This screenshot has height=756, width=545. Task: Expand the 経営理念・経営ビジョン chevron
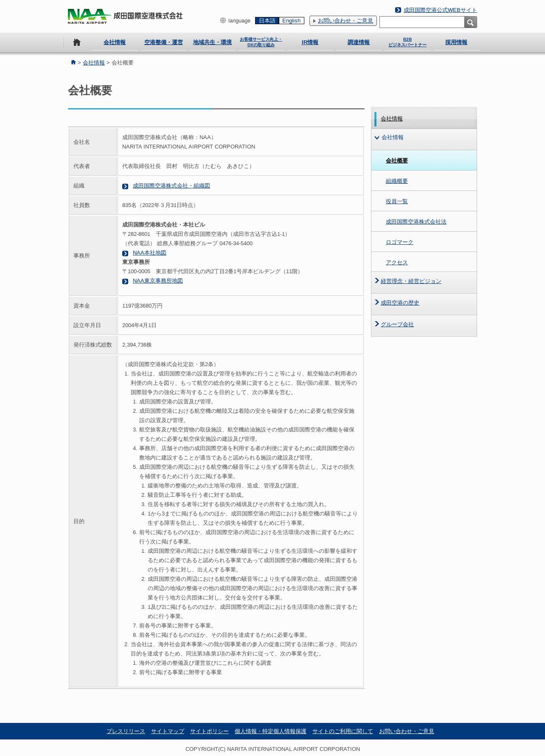(376, 280)
